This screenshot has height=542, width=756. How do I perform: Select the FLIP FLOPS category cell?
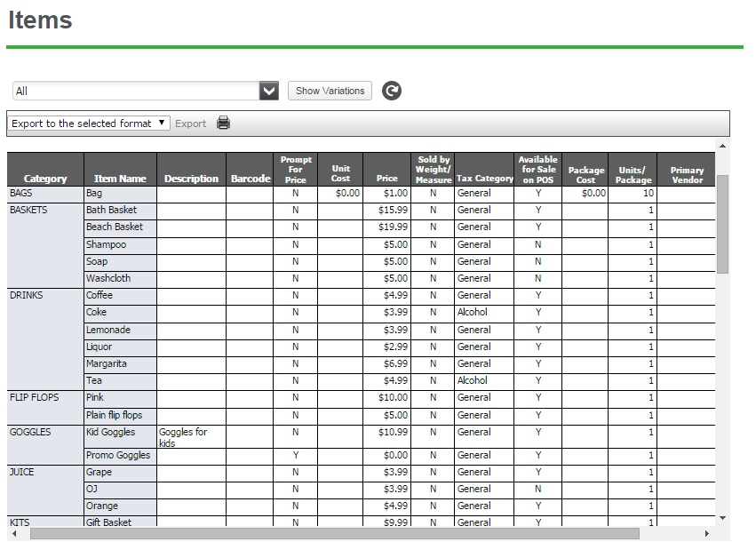click(x=45, y=408)
